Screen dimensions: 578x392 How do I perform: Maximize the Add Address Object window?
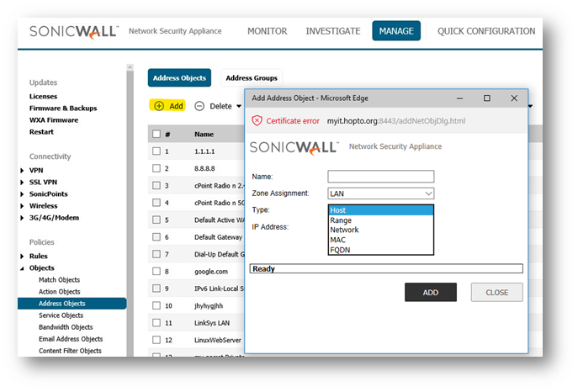[x=487, y=98]
